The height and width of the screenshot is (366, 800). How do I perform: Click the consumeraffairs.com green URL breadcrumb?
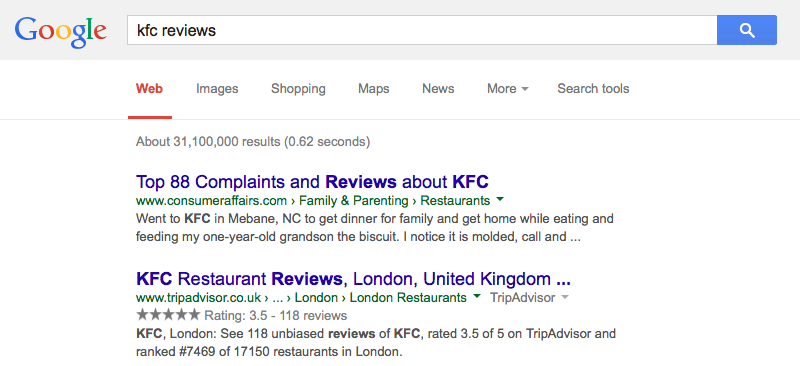point(313,201)
